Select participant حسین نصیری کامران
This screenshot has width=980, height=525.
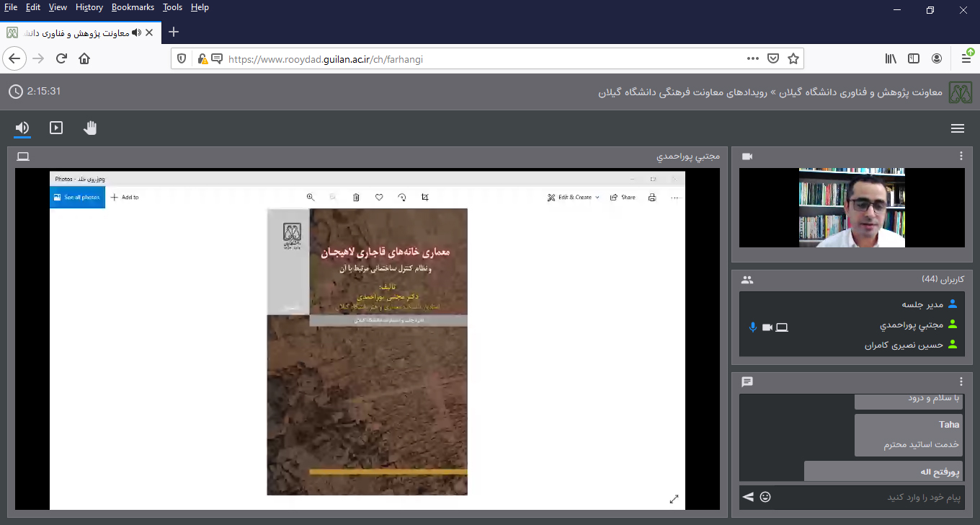pos(904,345)
